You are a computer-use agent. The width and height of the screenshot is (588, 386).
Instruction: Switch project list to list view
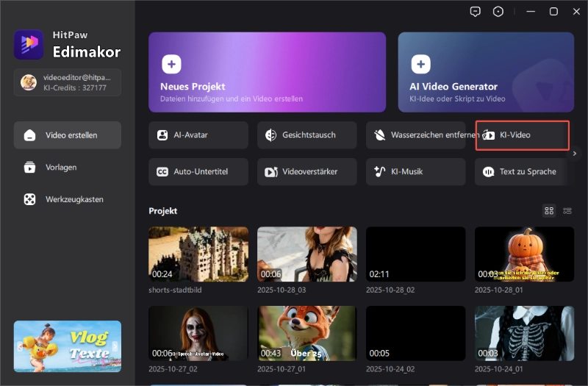click(x=567, y=211)
